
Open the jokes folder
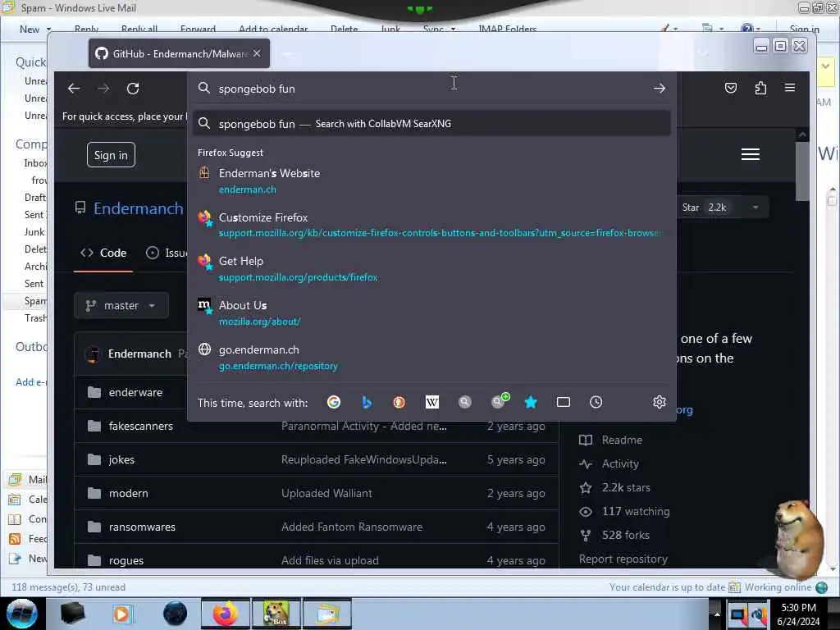(x=121, y=460)
